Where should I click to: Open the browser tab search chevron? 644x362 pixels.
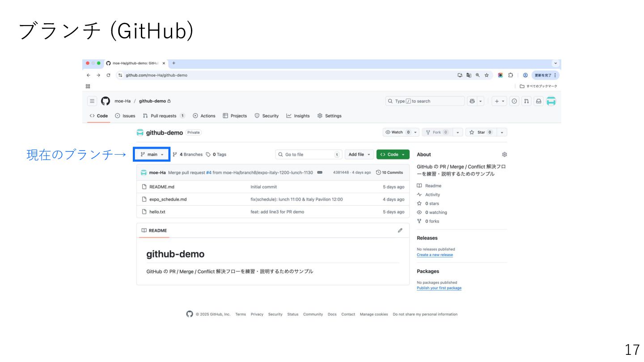click(556, 63)
